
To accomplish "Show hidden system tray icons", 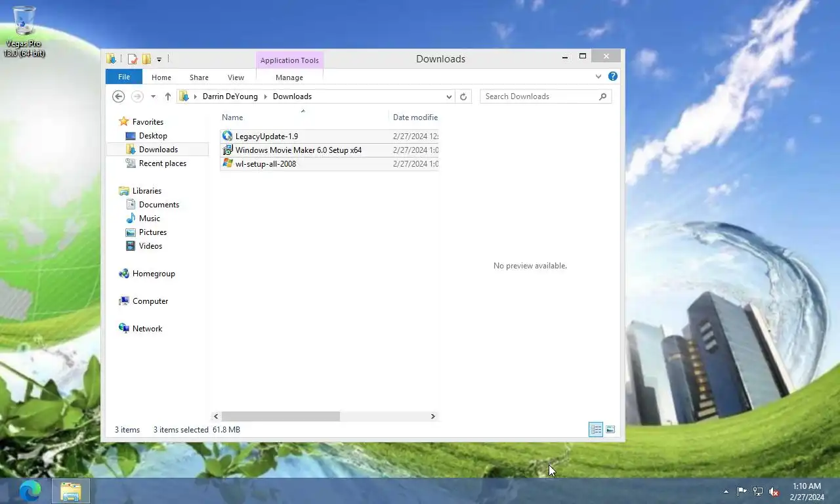I will (x=726, y=492).
